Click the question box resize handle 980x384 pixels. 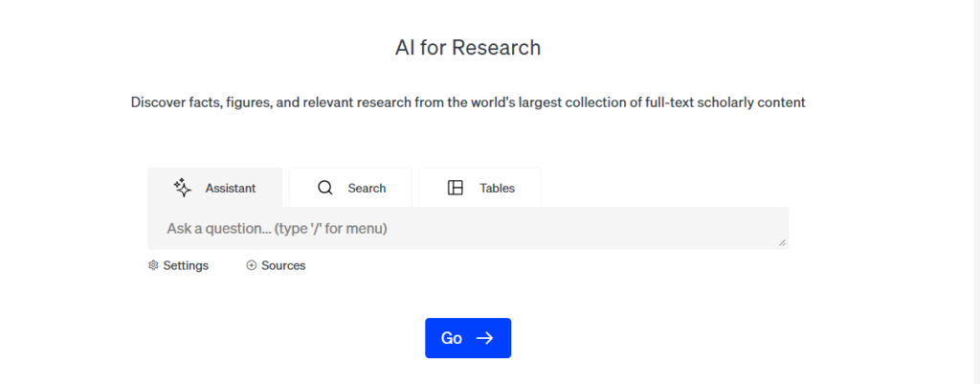pyautogui.click(x=783, y=243)
